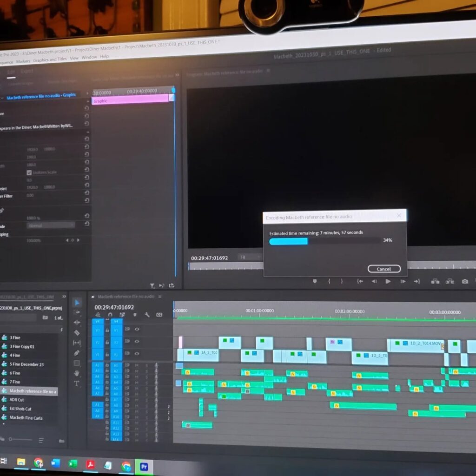Viewport: 476px width, 476px height.
Task: Select the Hand tool
Action: point(77,373)
